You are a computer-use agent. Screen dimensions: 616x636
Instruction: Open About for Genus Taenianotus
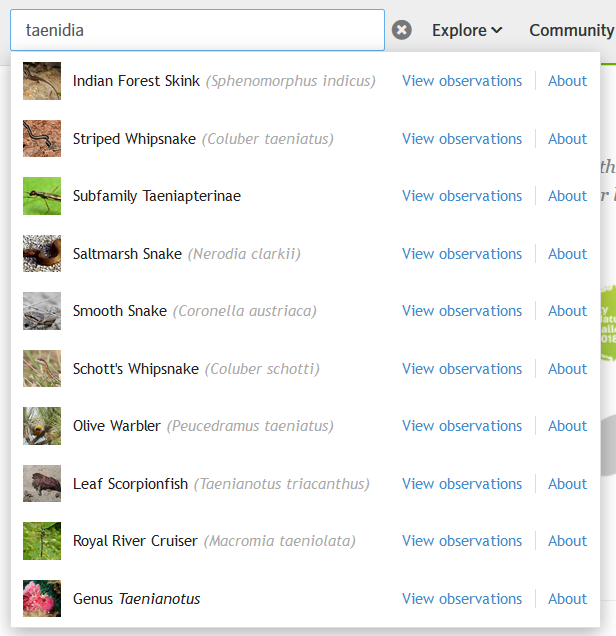pos(567,599)
